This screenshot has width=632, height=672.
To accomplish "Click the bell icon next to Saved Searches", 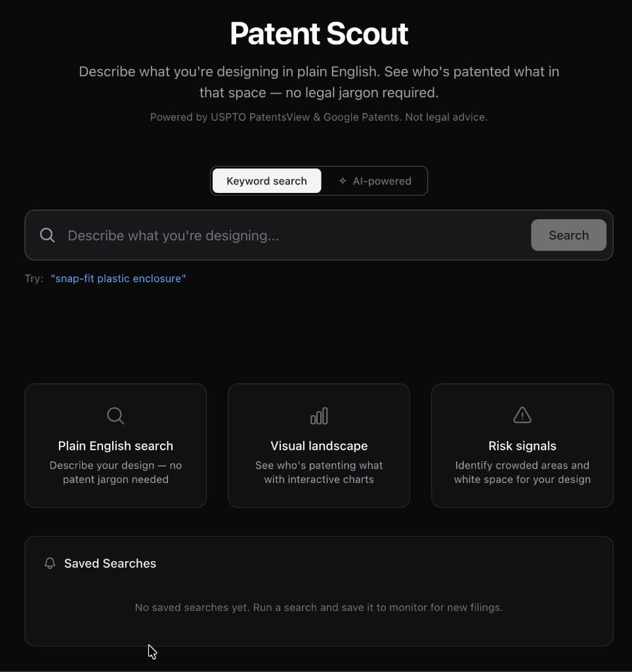I will click(x=50, y=563).
